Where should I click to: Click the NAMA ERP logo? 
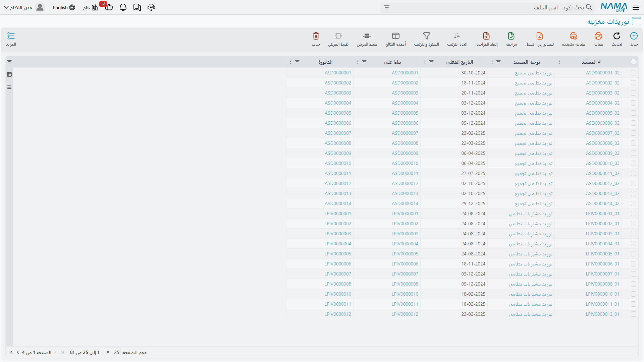click(x=614, y=7)
